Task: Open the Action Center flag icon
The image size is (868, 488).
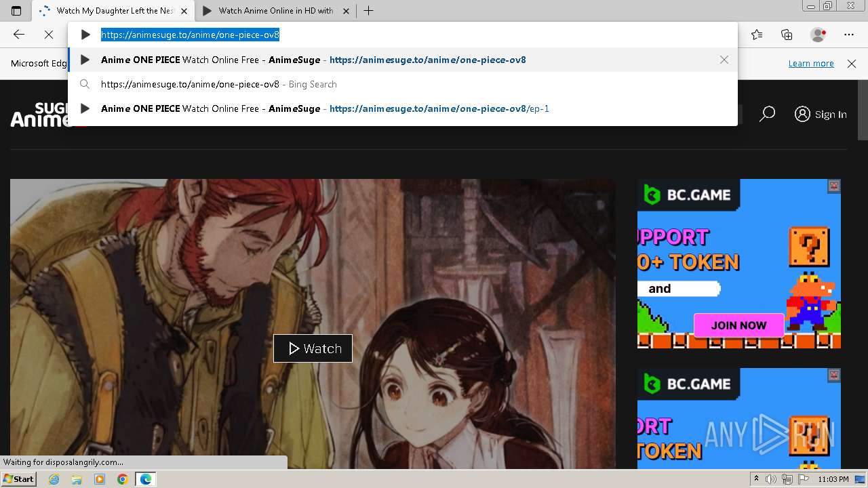Action: (803, 479)
